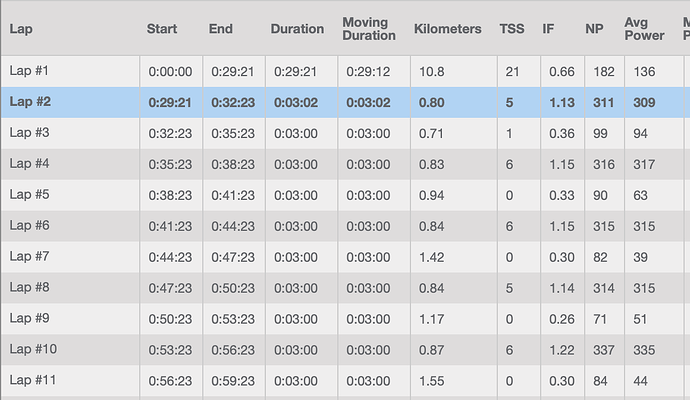Select the Lap #1 row

coord(345,71)
